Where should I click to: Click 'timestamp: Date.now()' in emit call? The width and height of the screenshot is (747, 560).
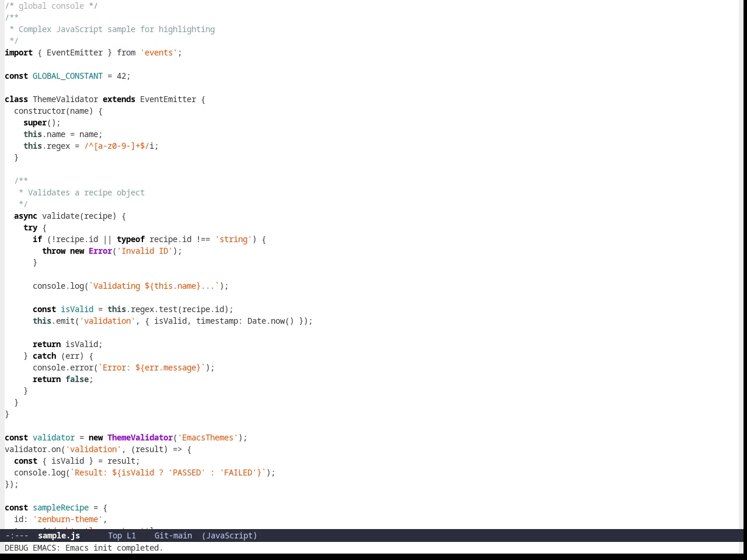click(245, 321)
